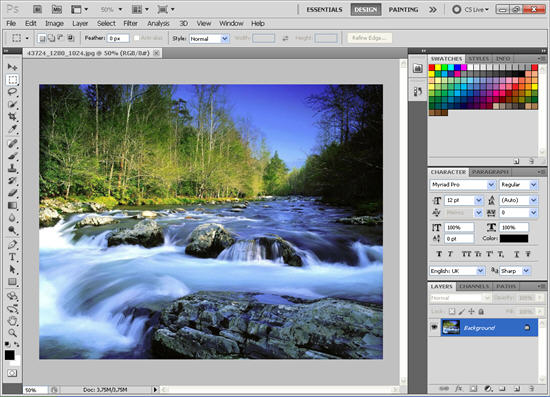Click the text Color swatch in Character panel
The width and height of the screenshot is (550, 397).
pos(514,238)
